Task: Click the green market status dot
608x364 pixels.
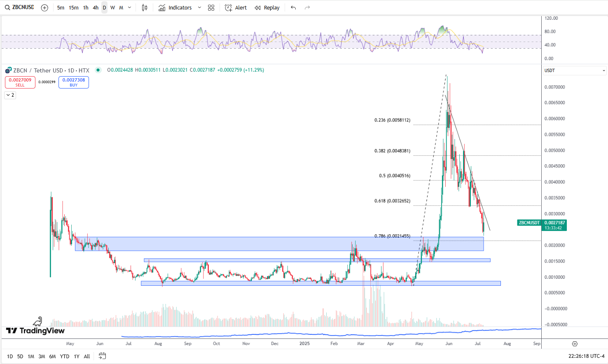Action: point(98,70)
